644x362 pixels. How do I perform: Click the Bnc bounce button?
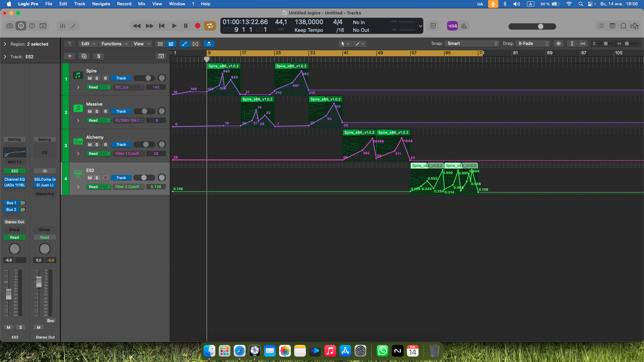pyautogui.click(x=51, y=321)
